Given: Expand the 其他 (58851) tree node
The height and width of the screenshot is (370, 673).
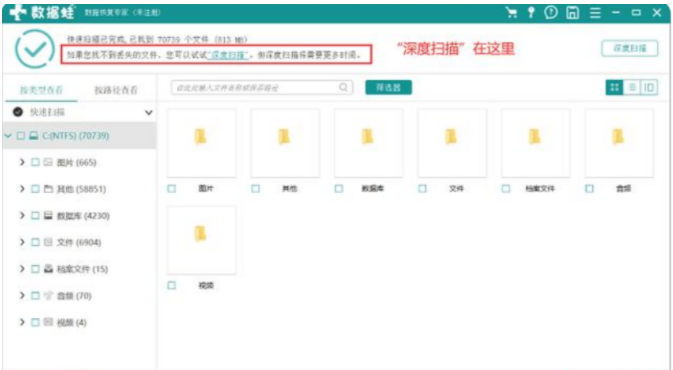Looking at the screenshot, I should tap(22, 189).
